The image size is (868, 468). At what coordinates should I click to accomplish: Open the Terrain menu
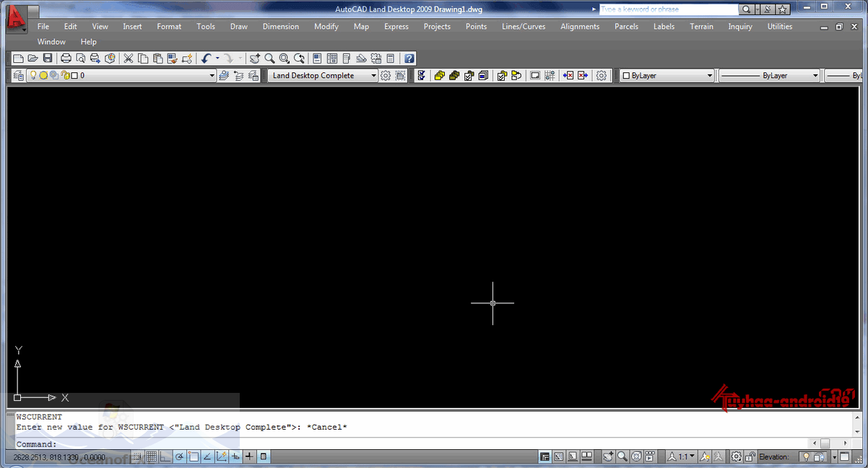coord(701,27)
